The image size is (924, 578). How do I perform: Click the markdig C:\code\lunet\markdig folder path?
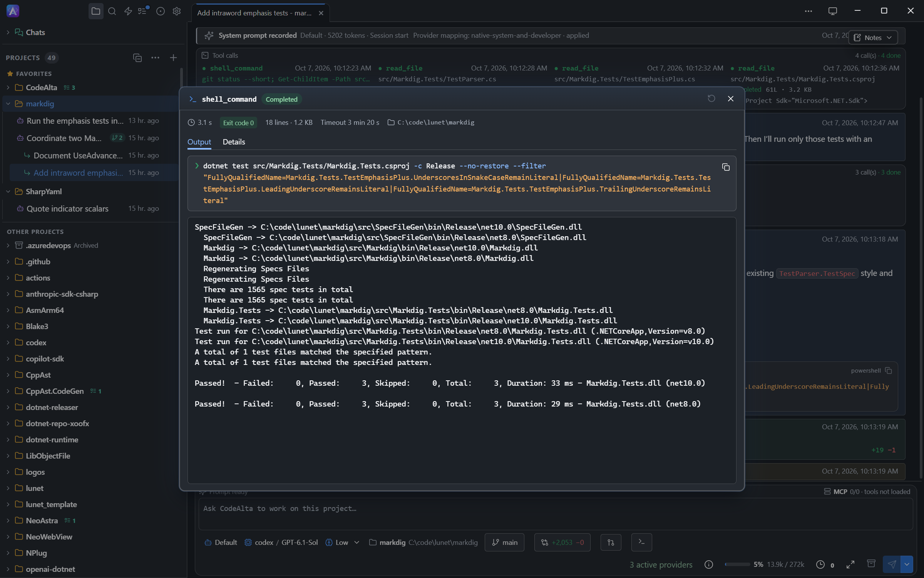click(423, 542)
